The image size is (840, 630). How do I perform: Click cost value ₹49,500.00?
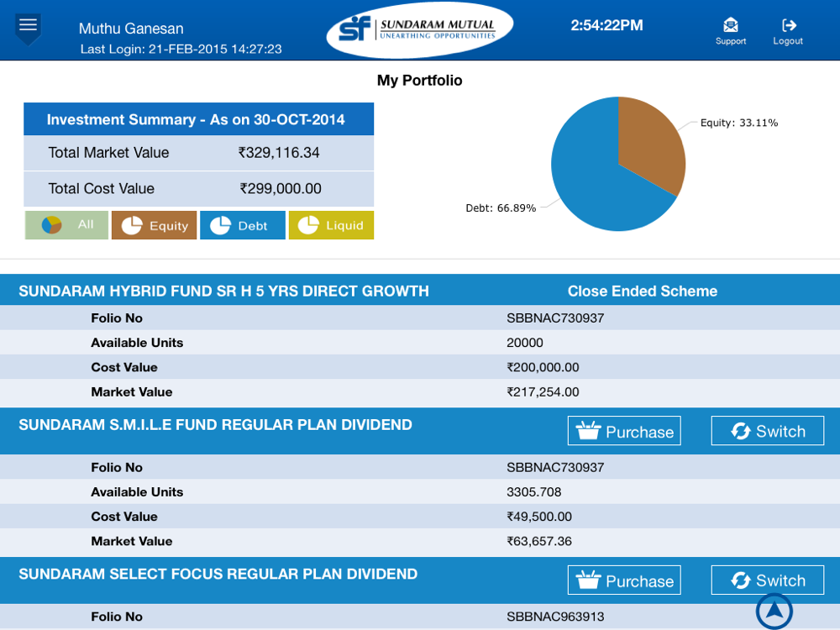point(539,517)
